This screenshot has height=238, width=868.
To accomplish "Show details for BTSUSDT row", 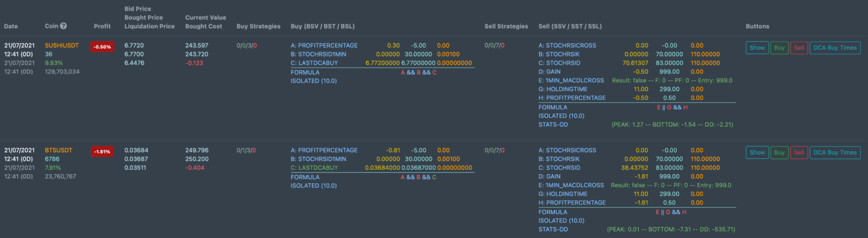I will [x=757, y=152].
